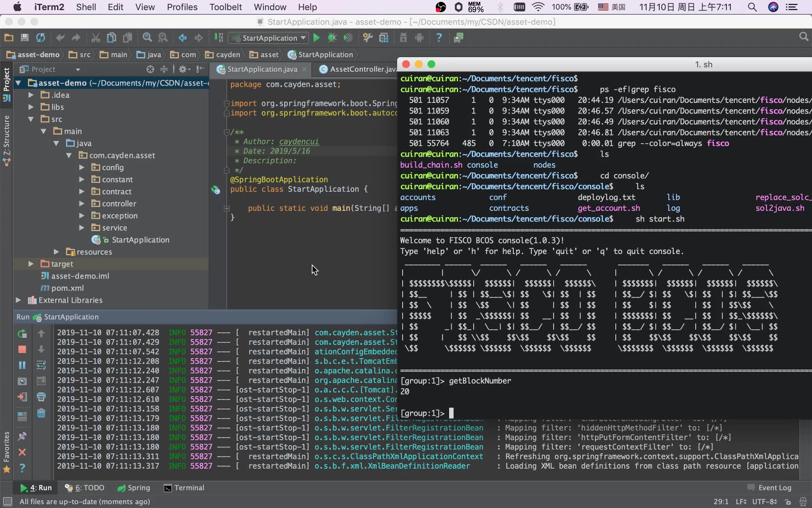Click the Exit icon in the Run panel
Viewport: 812px width, 508px height.
(x=22, y=397)
